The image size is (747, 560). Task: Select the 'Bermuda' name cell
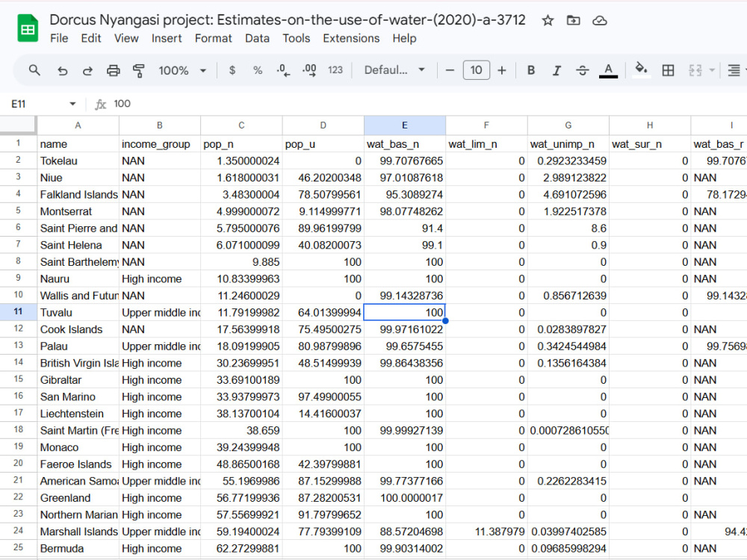[x=78, y=548]
